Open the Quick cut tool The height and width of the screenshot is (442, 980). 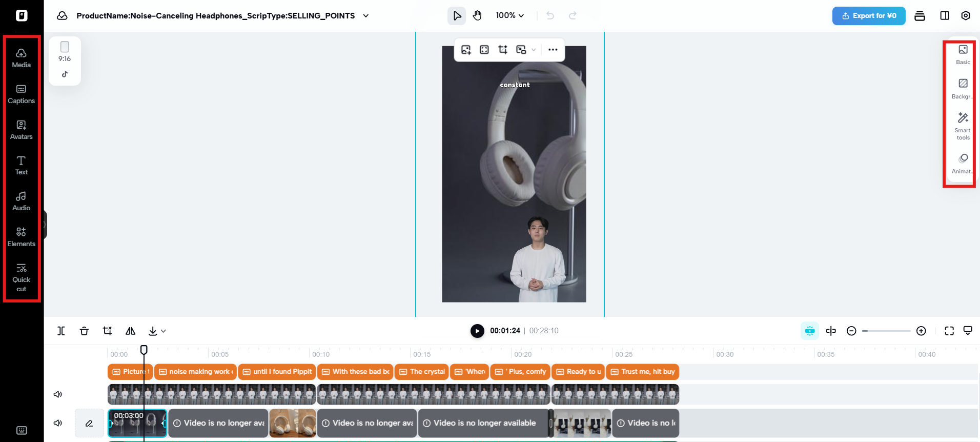21,277
